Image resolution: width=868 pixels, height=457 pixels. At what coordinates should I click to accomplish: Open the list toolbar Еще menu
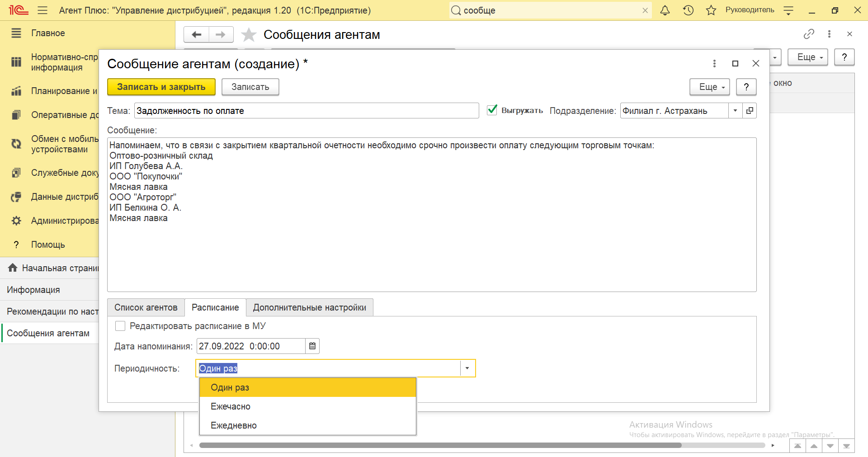click(808, 57)
